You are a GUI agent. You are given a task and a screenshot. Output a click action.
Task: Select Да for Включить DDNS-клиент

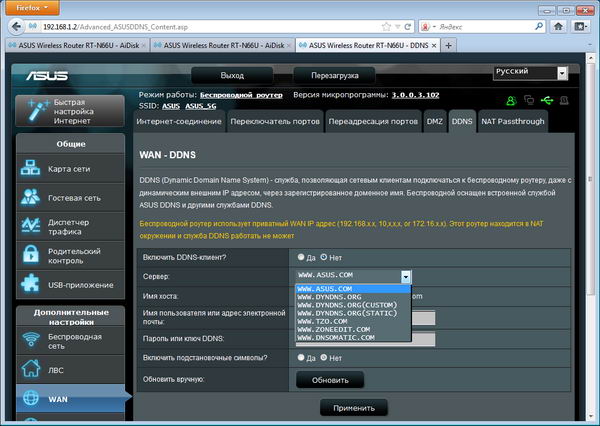[x=301, y=257]
